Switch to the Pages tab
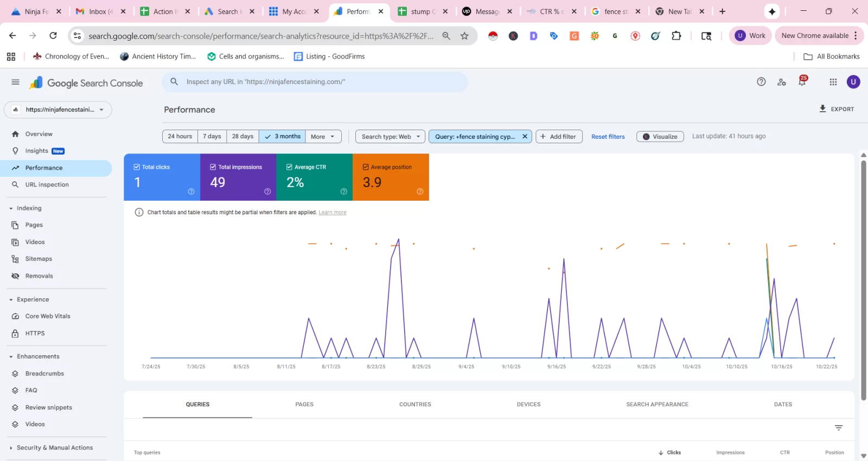The image size is (868, 461). tap(304, 405)
